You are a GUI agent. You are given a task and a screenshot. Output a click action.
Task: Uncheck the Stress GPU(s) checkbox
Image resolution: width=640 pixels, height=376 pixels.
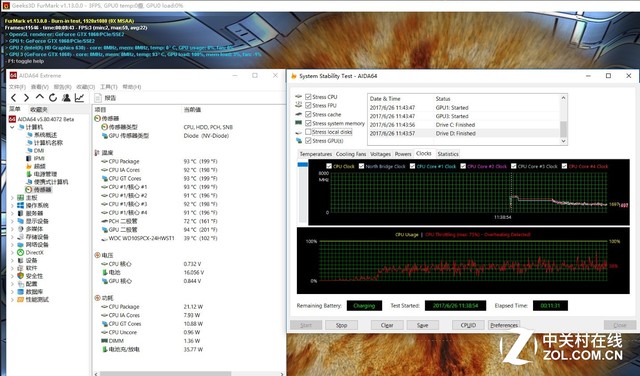pos(308,140)
